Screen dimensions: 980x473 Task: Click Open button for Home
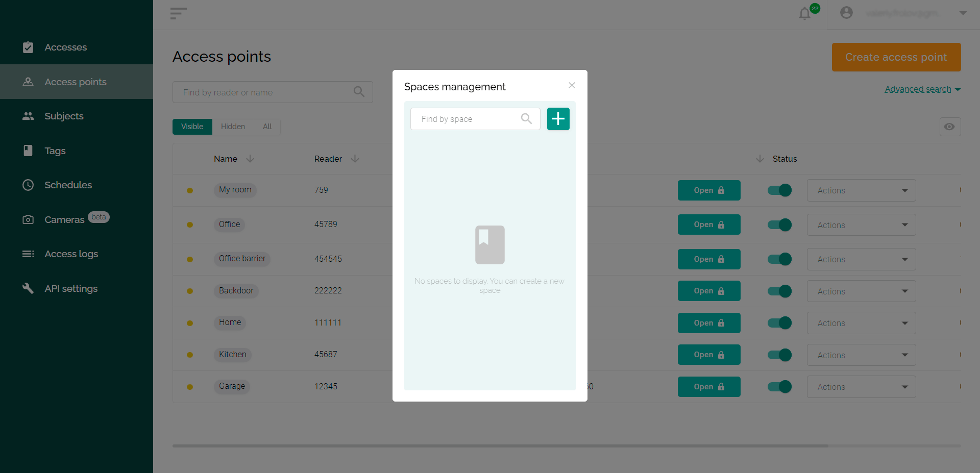(709, 323)
